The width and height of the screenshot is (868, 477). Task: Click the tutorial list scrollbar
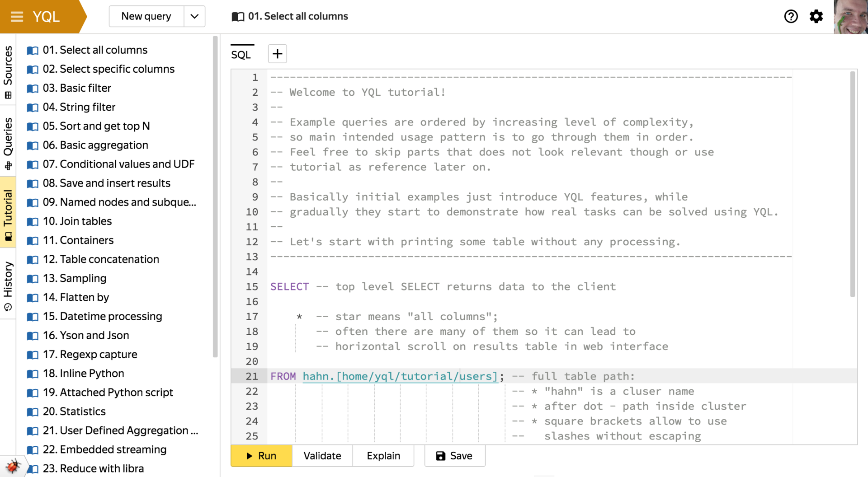point(215,196)
